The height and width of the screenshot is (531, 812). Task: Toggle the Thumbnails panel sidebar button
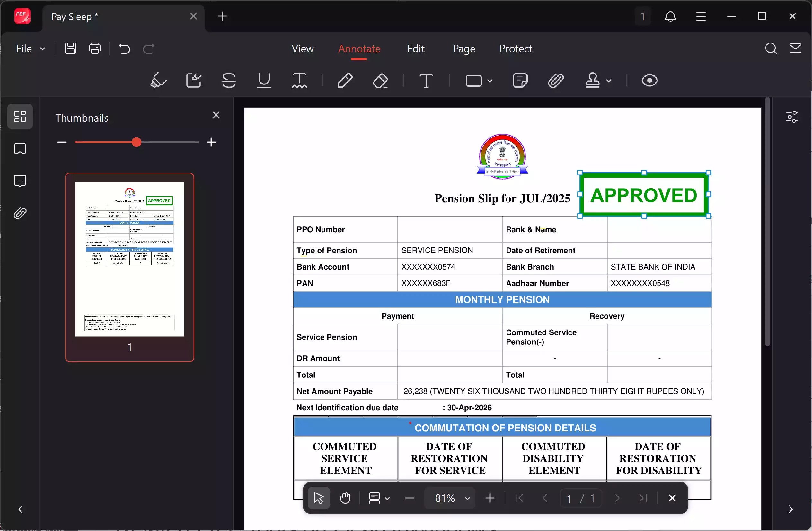(20, 117)
